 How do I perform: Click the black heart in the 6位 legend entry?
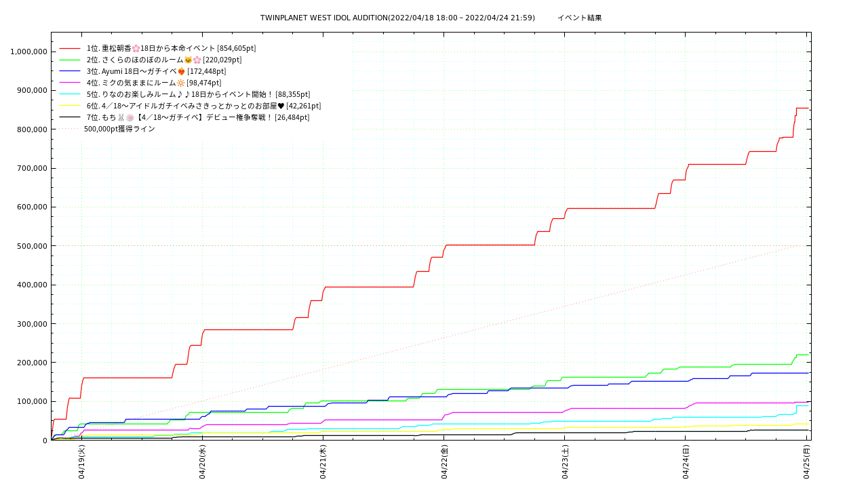click(x=281, y=106)
